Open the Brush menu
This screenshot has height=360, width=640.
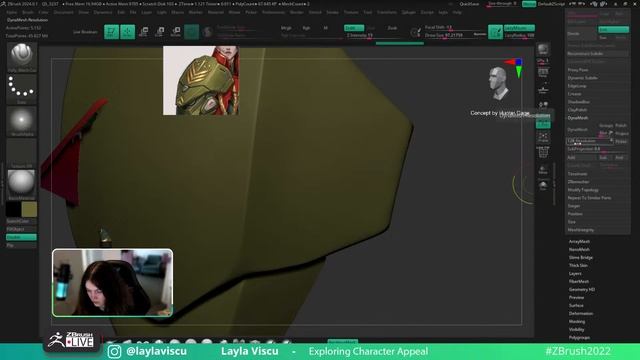tap(28, 12)
